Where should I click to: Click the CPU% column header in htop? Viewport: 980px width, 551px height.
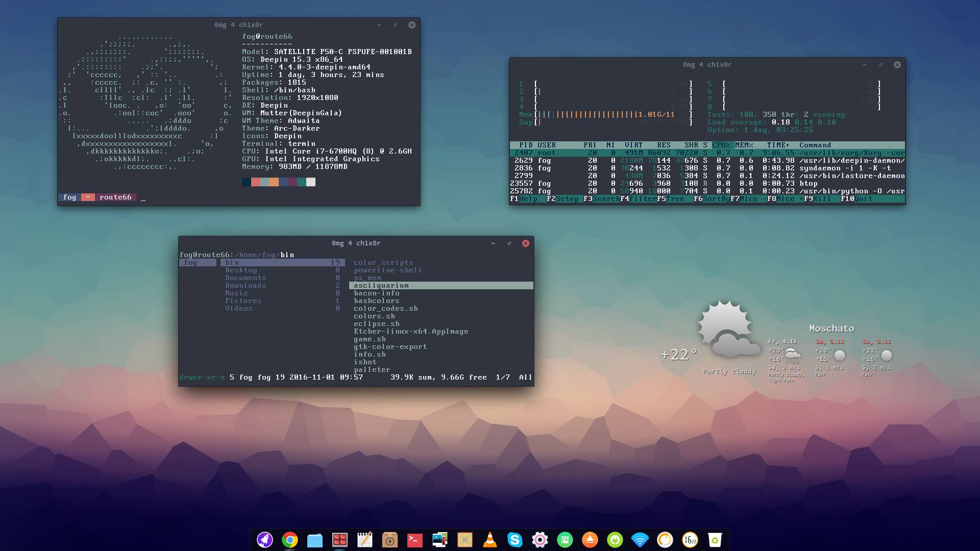721,145
